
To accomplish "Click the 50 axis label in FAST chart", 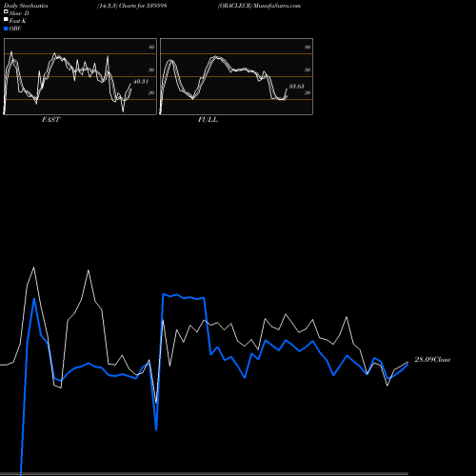I will pos(151,70).
